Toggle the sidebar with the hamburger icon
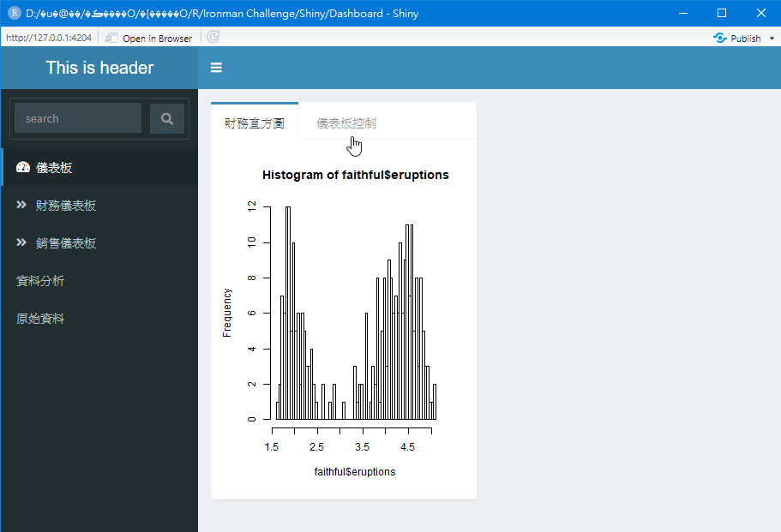 tap(216, 68)
